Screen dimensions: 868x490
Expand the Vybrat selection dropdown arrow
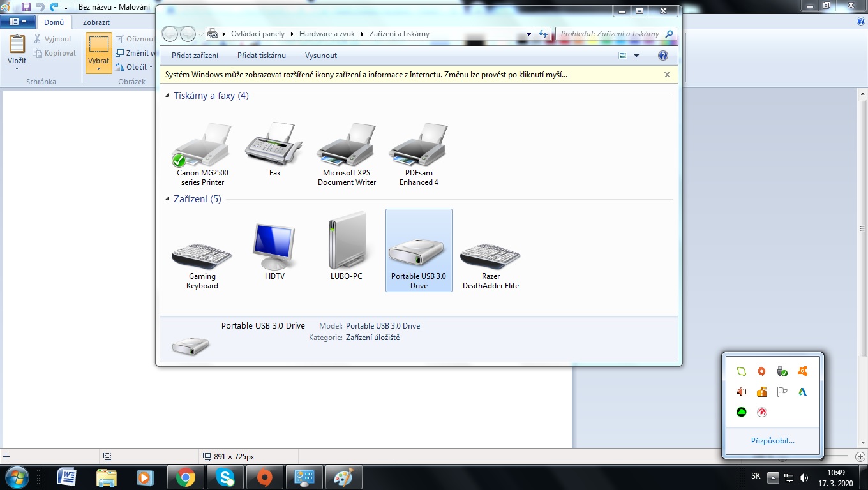coord(99,69)
